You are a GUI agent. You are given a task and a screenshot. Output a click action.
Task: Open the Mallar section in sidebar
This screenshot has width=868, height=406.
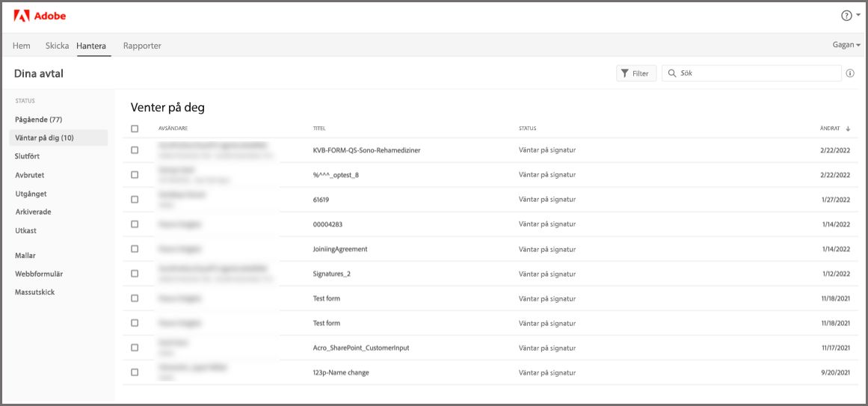[x=25, y=256]
